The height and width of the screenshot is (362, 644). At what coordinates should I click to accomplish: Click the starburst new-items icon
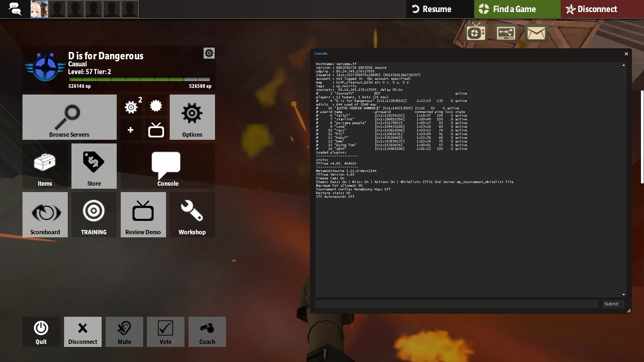pos(156,106)
